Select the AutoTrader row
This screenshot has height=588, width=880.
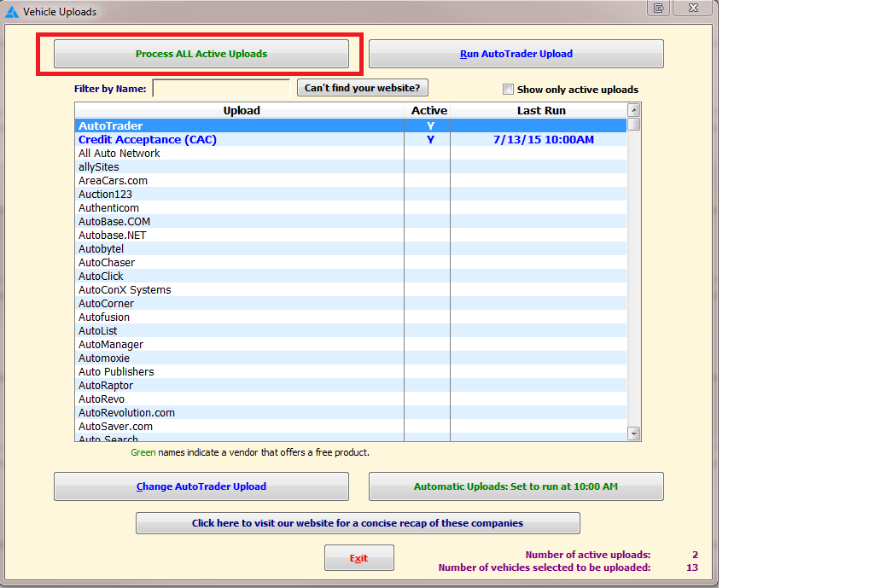pyautogui.click(x=351, y=125)
